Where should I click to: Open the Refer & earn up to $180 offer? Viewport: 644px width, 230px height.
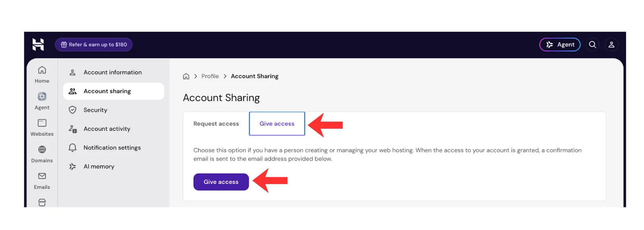click(x=93, y=44)
